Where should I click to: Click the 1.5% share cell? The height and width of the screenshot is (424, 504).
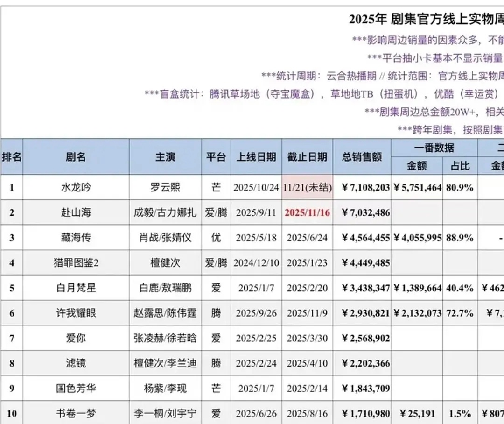tap(460, 413)
